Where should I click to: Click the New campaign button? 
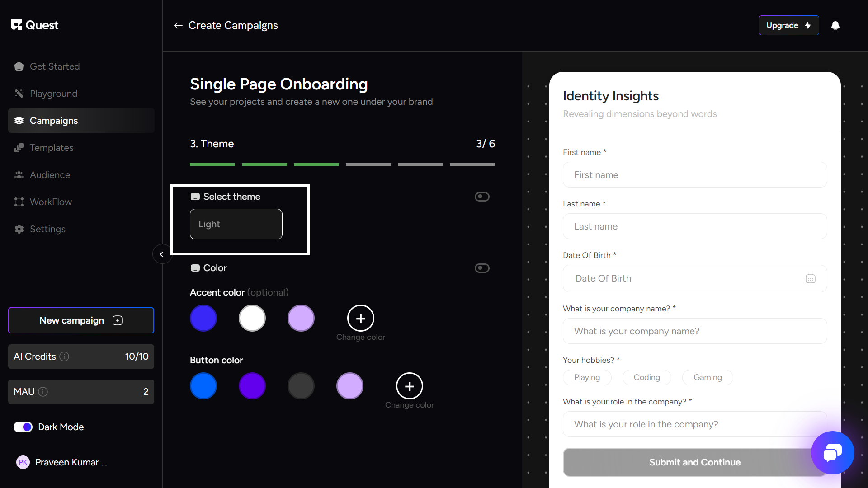tap(81, 320)
